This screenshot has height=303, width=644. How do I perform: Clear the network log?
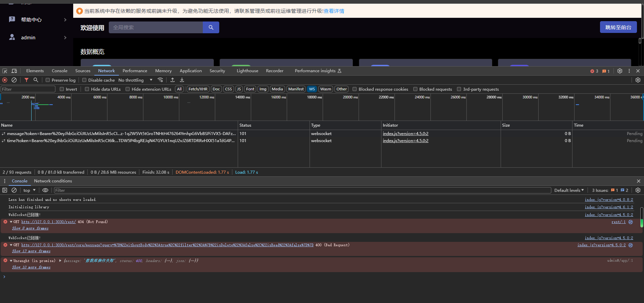[14, 80]
